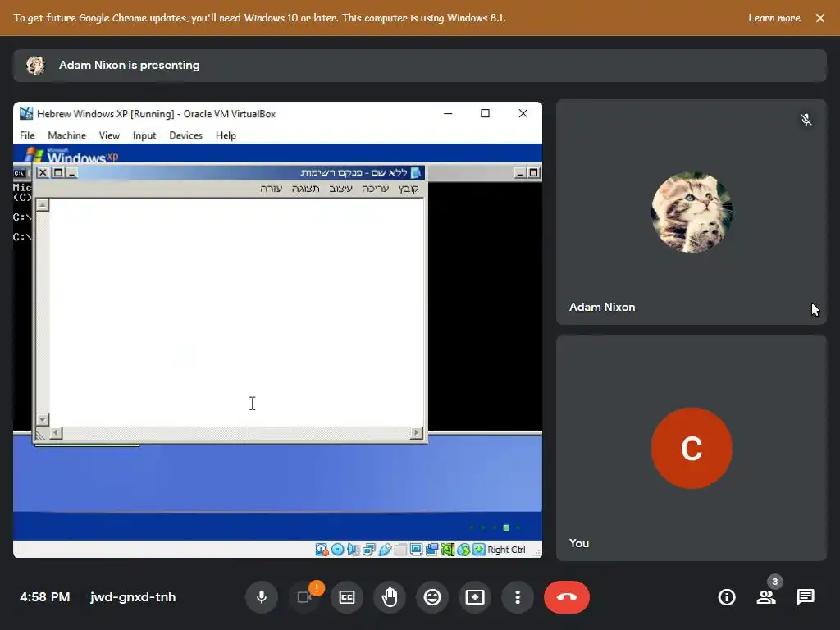Toggle the microphone in Meet
The image size is (840, 630).
coord(262,597)
